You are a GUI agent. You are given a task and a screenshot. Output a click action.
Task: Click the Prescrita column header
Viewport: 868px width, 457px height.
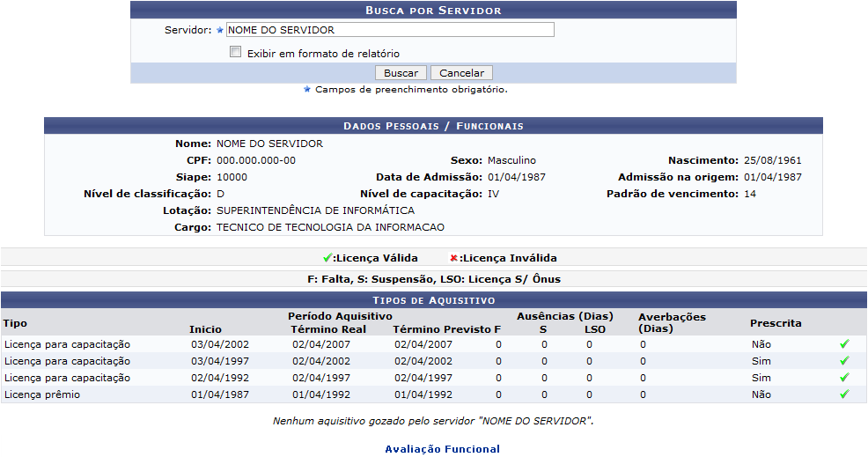(776, 323)
